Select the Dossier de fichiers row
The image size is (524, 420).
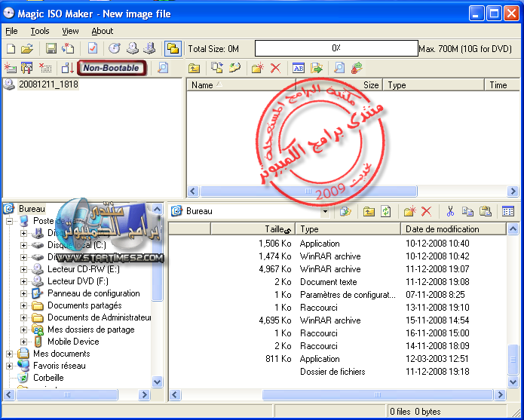point(338,372)
